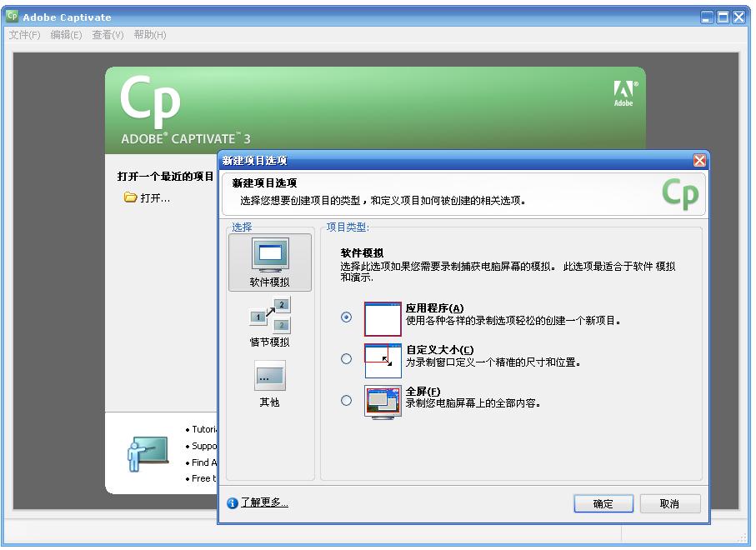
Task: Close the 新建项目选项 dialog
Action: tap(699, 161)
